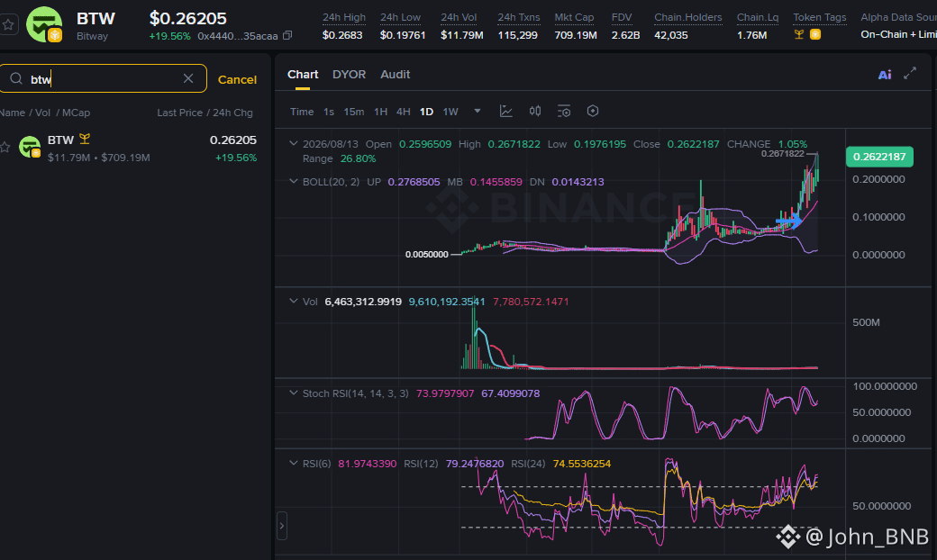Favorite BTW with the header star
Image resolution: width=937 pixels, height=560 pixels.
(x=8, y=24)
